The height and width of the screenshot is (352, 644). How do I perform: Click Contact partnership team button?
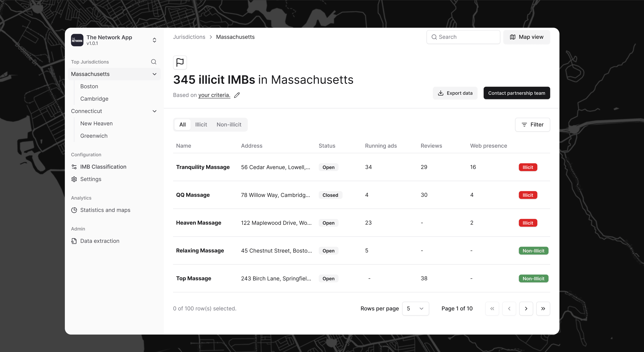click(x=517, y=93)
